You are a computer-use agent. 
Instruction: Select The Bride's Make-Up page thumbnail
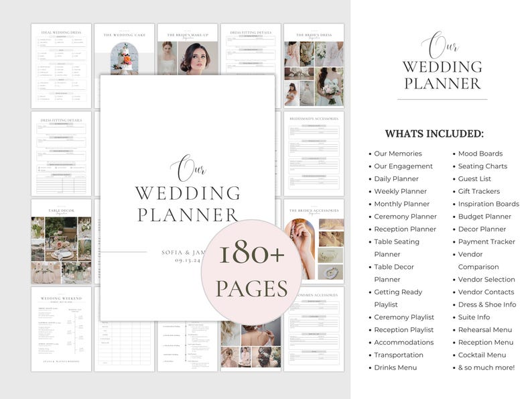[188, 49]
